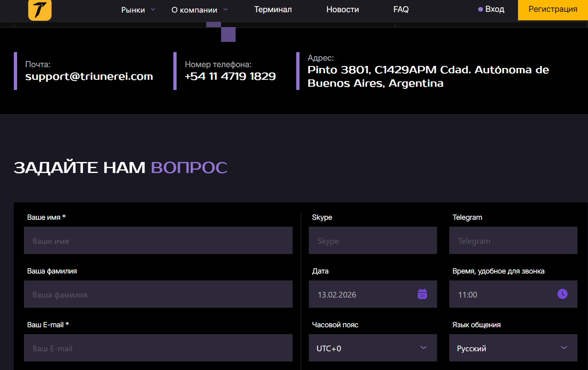
Task: Focus the Ваше имя input field
Action: 158,241
